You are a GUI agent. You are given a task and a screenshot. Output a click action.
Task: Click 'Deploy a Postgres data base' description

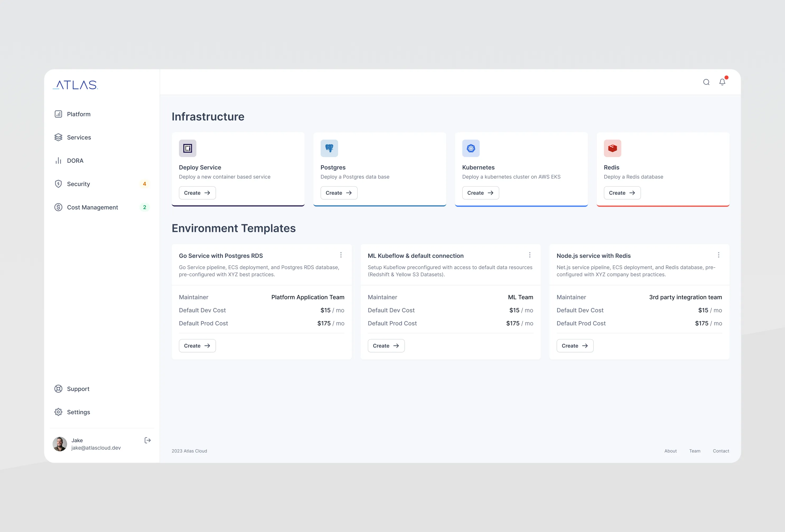point(355,177)
